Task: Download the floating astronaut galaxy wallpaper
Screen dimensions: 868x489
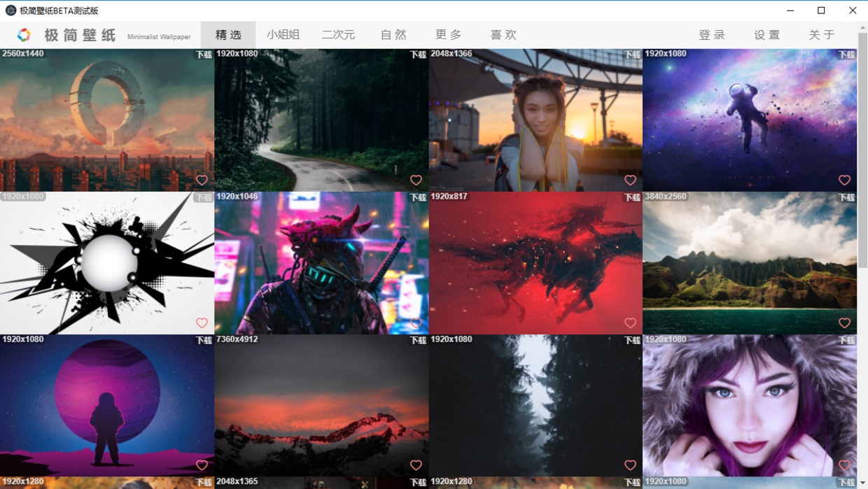Action: pyautogui.click(x=846, y=55)
